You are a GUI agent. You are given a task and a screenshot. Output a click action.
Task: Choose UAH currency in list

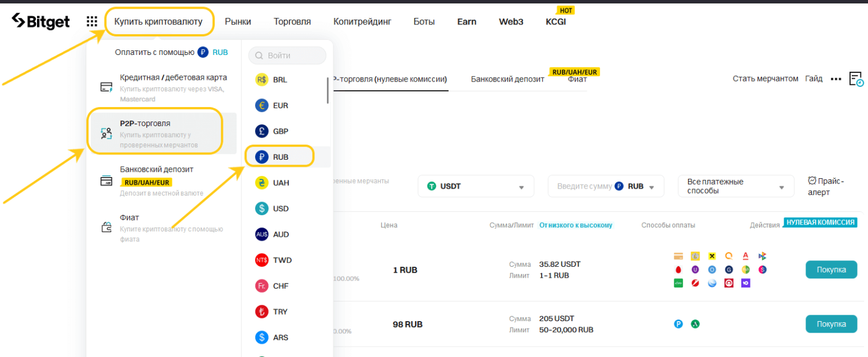pos(287,183)
